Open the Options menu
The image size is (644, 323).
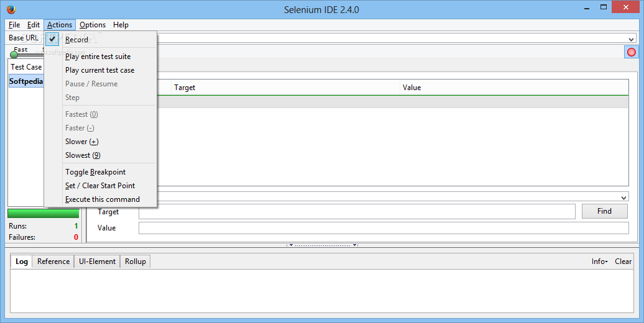[93, 25]
